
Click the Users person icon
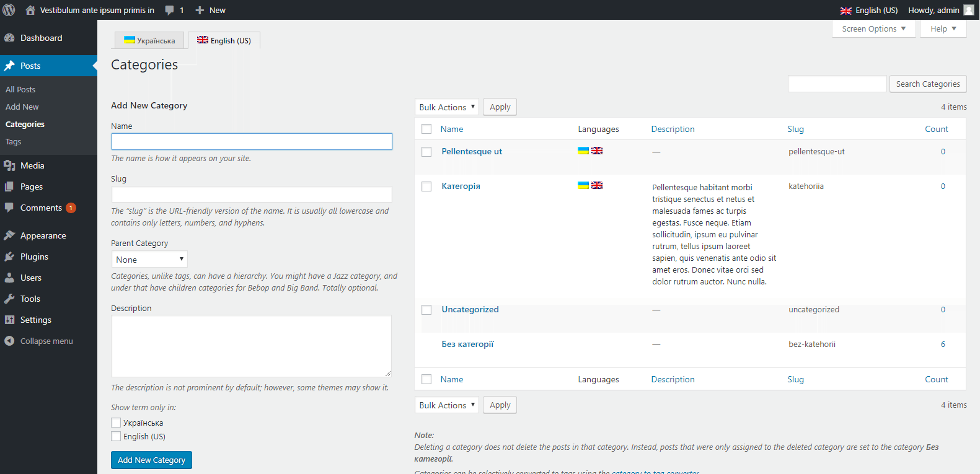(9, 278)
